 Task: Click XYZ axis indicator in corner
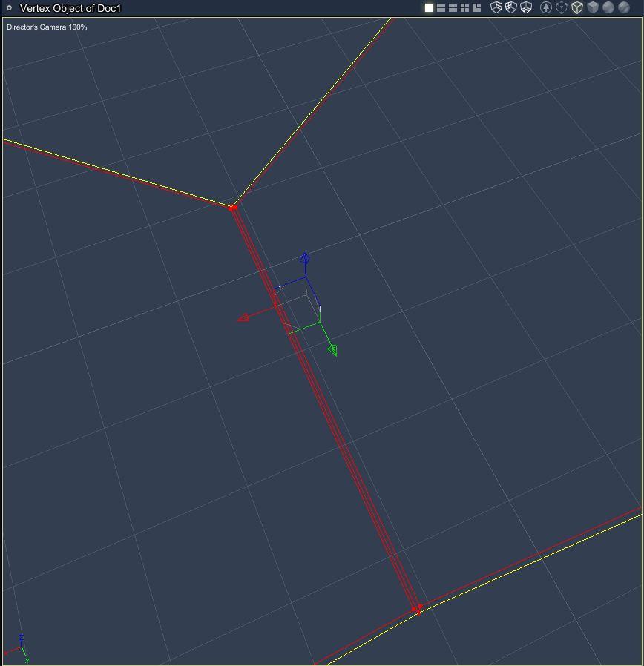point(17,649)
